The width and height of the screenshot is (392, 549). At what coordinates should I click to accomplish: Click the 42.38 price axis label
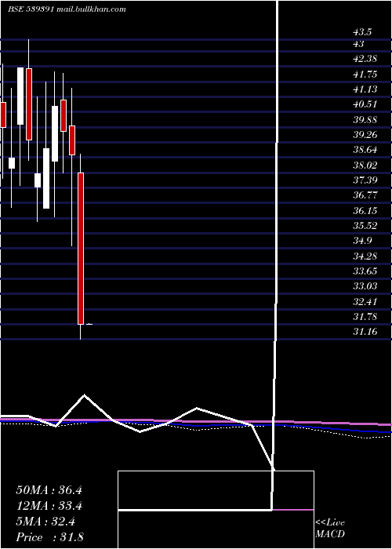[365, 59]
